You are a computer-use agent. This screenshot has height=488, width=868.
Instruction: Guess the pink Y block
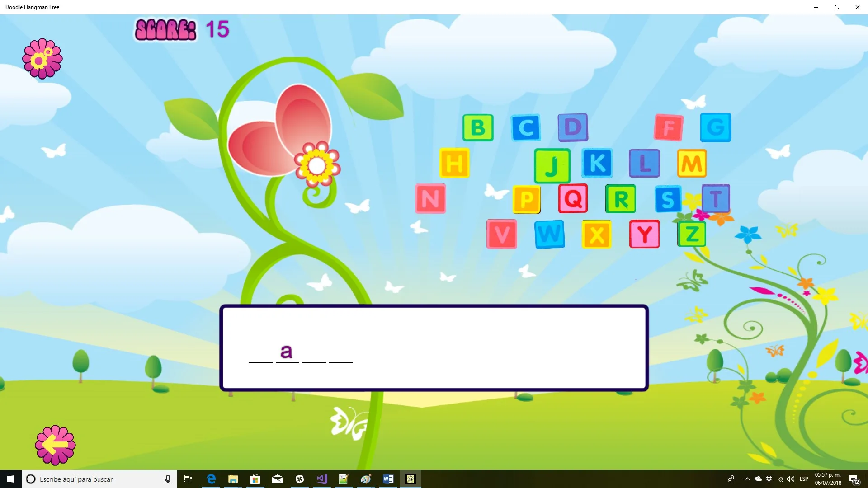coord(644,234)
